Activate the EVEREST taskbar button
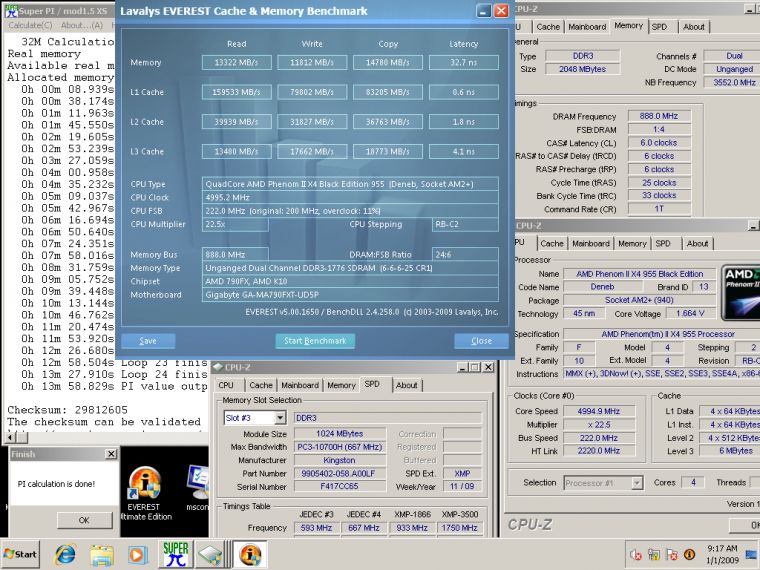This screenshot has width=760, height=570. [250, 554]
